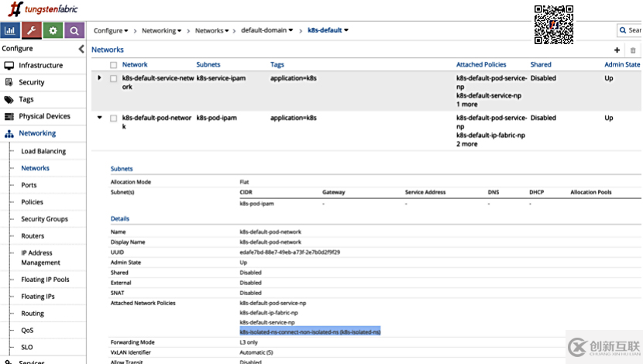Expand the k8s-default-service-network row
643x364 pixels.
[99, 78]
